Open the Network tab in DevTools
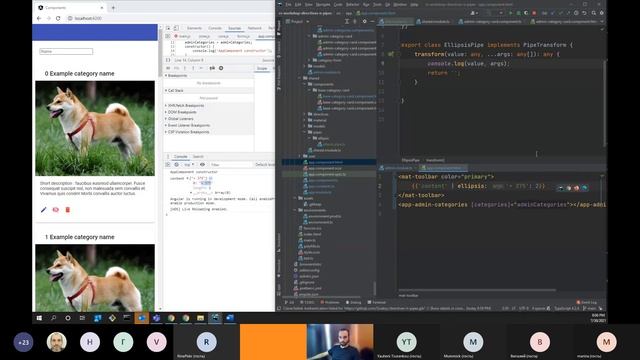640x360 pixels. 255,28
